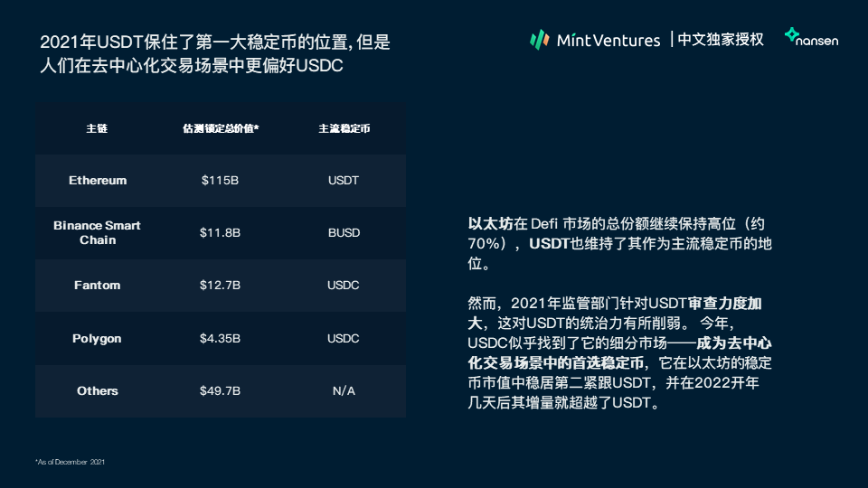Click the Mint Ventures brand text

[x=609, y=41]
